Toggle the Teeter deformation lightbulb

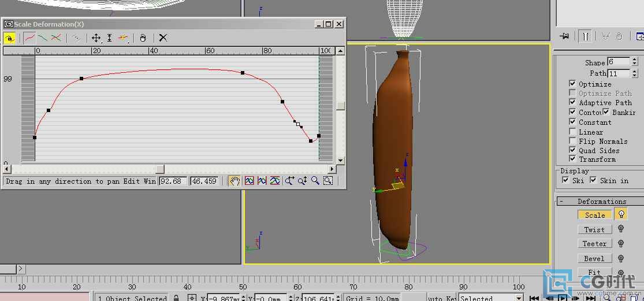(621, 243)
